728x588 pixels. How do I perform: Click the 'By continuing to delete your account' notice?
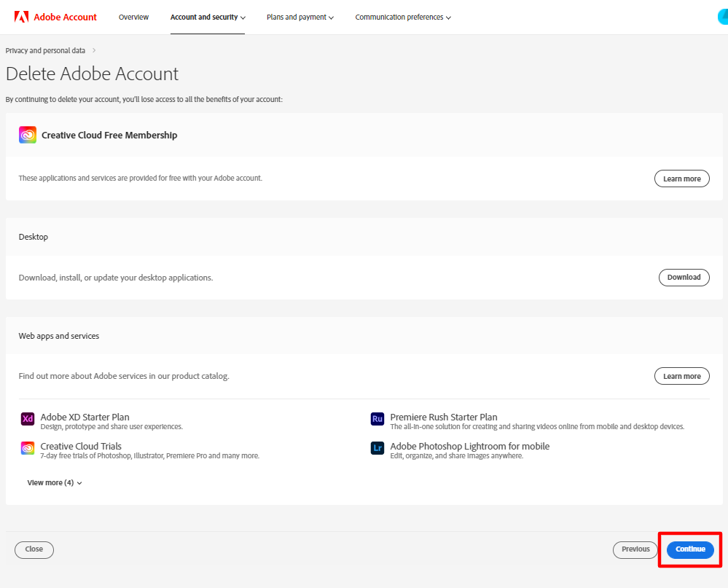tap(144, 99)
